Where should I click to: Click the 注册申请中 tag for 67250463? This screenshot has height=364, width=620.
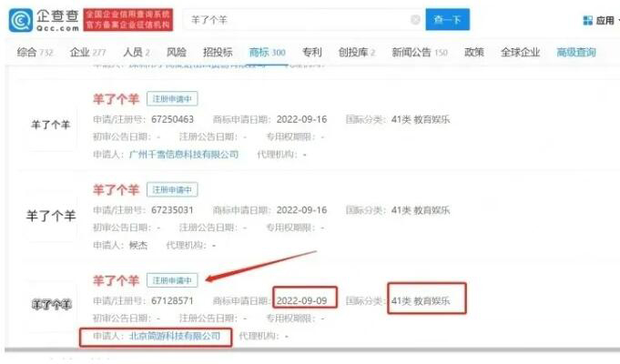(x=172, y=99)
